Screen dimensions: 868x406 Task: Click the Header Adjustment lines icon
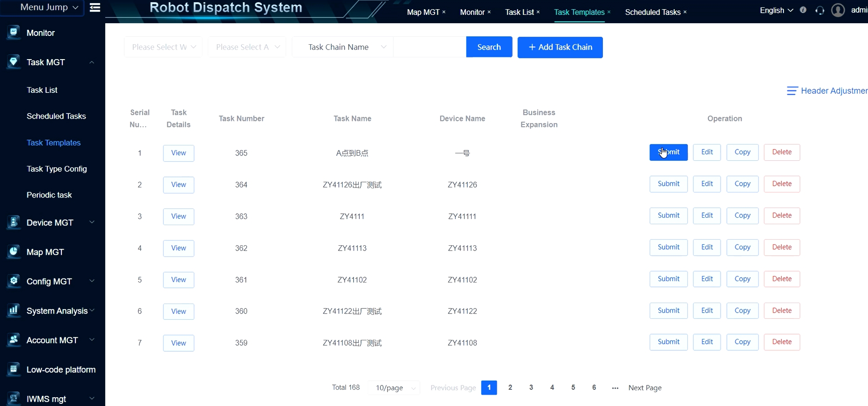tap(792, 91)
